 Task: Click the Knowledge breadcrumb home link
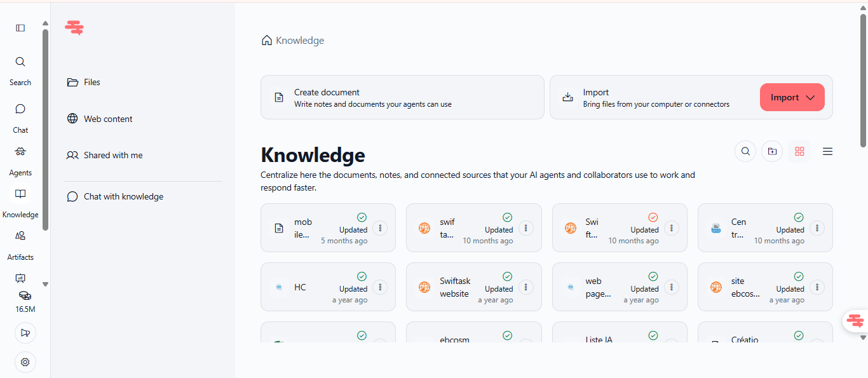pos(294,41)
